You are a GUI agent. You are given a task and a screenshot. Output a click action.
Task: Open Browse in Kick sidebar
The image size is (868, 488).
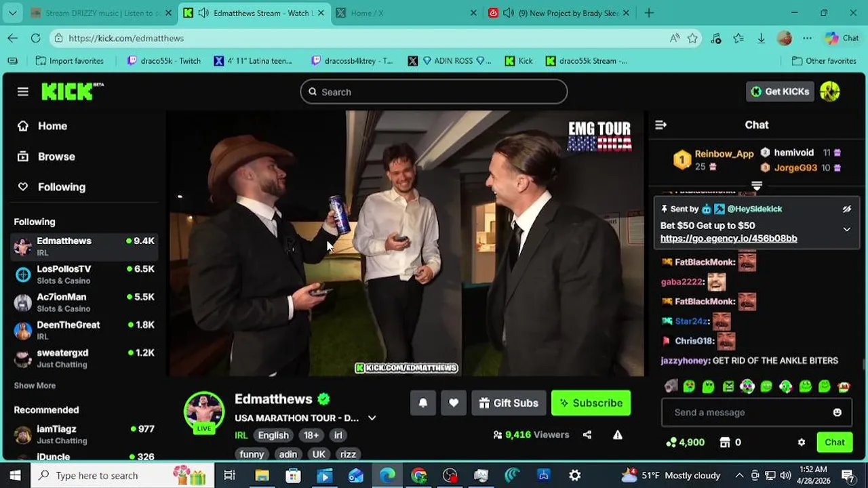(x=46, y=157)
